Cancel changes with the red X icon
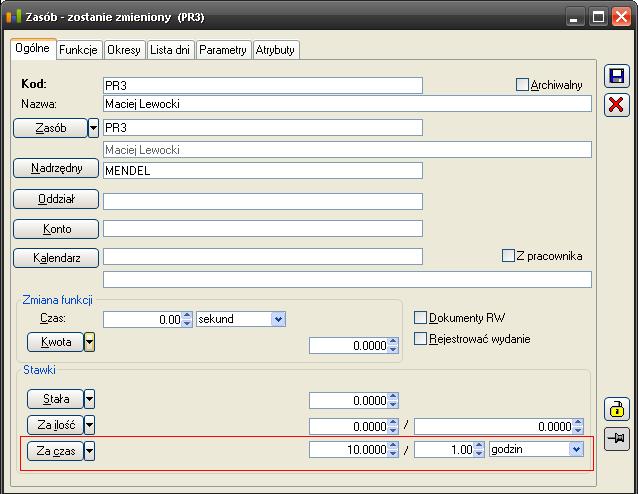The width and height of the screenshot is (638, 494). 616,105
